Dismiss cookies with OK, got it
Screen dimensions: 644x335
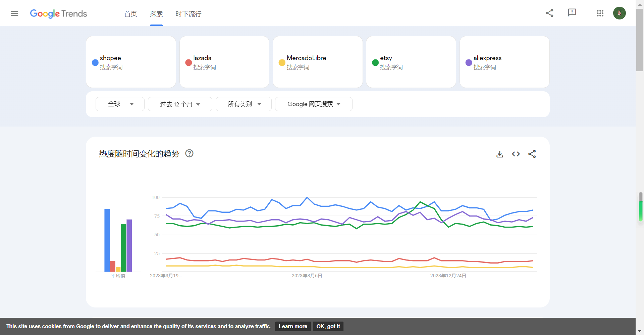(328, 326)
